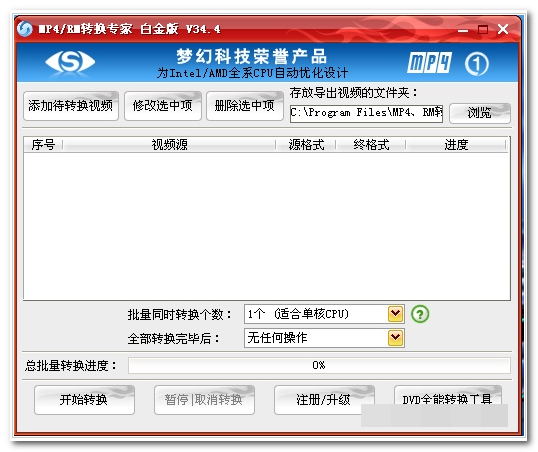The width and height of the screenshot is (538, 452).
Task: Click the blue eye S logo
Action: point(70,61)
